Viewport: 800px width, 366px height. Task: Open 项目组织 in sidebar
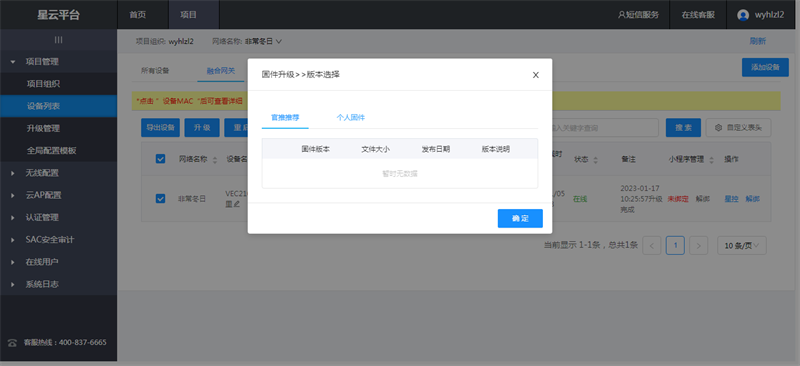click(59, 84)
